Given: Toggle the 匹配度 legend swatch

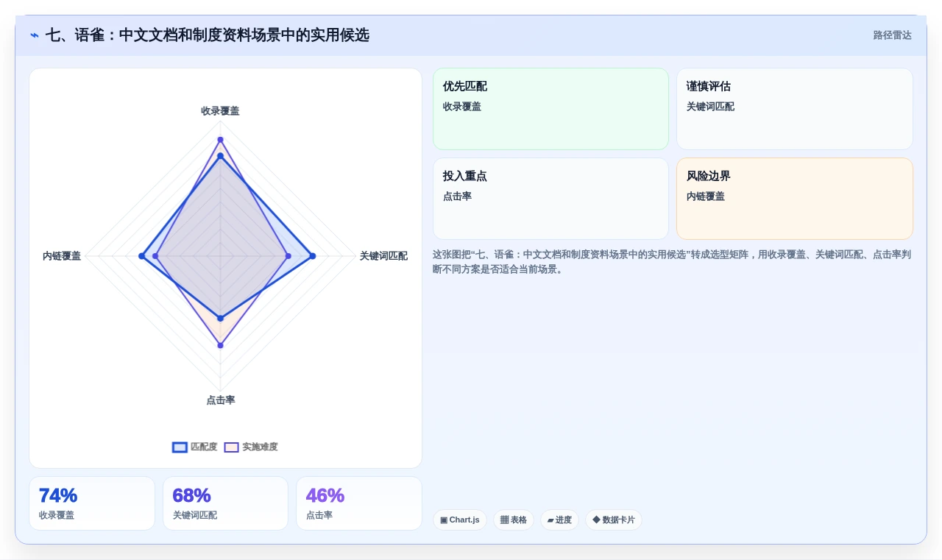Looking at the screenshot, I should pos(180,447).
